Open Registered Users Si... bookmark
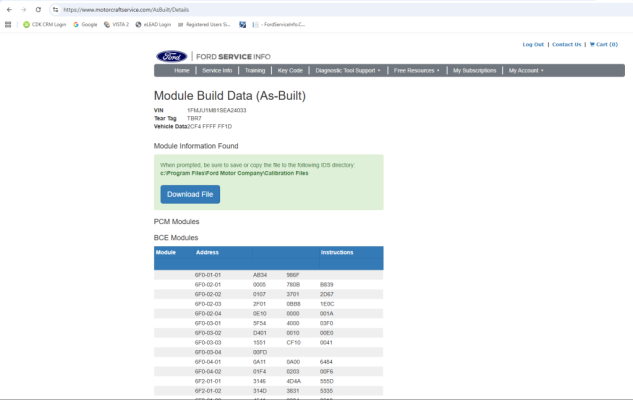Image resolution: width=633 pixels, height=400 pixels. pyautogui.click(x=204, y=25)
